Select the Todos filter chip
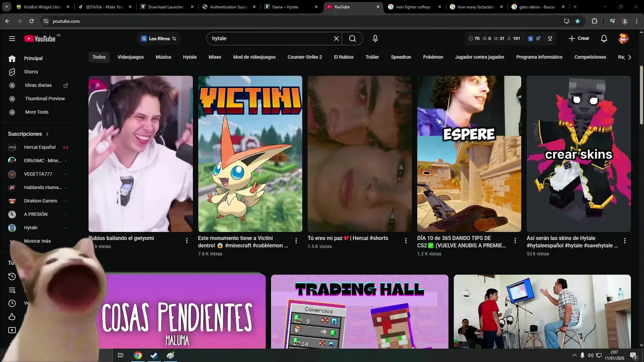644x362 pixels. pos(99,57)
